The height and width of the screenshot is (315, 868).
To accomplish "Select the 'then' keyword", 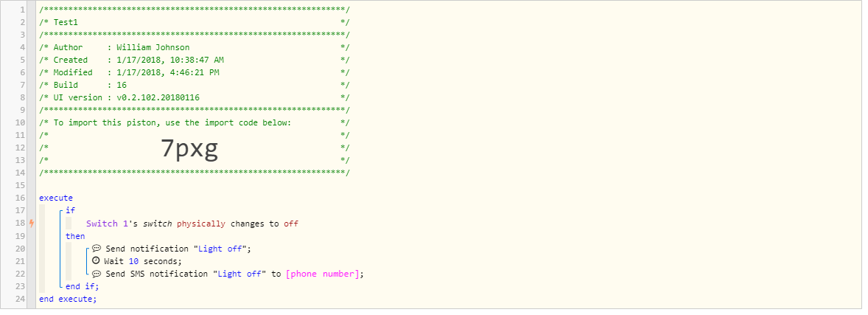I will 75,235.
